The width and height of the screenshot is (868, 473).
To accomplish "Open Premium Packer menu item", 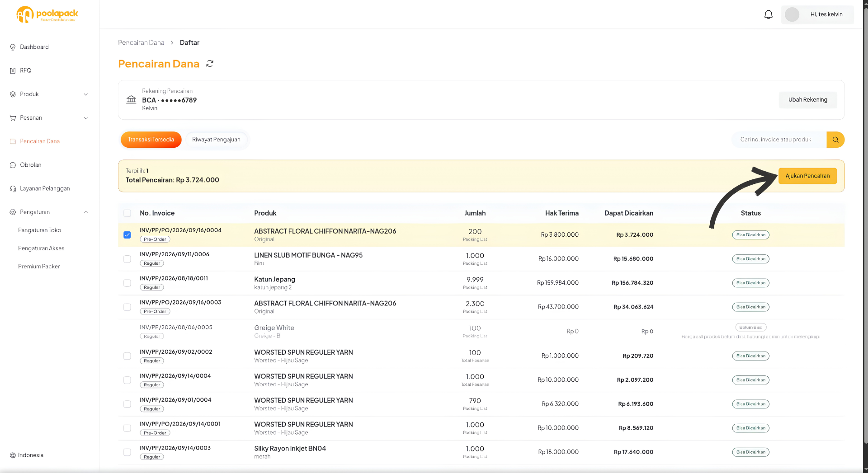I will pos(39,267).
